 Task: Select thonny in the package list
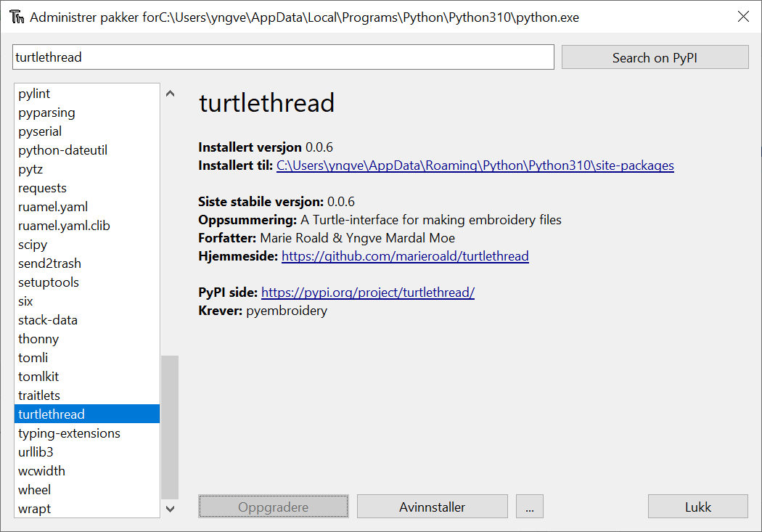(87, 339)
